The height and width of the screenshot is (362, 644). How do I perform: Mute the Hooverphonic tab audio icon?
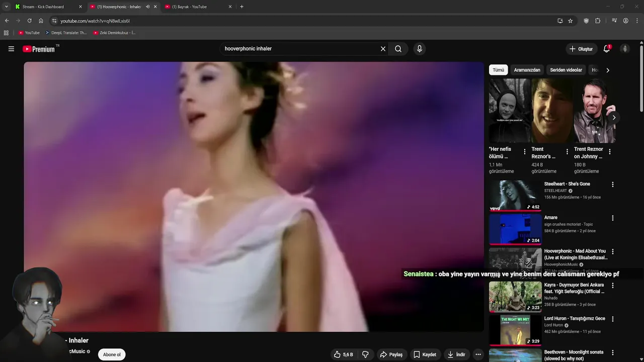[x=147, y=7]
